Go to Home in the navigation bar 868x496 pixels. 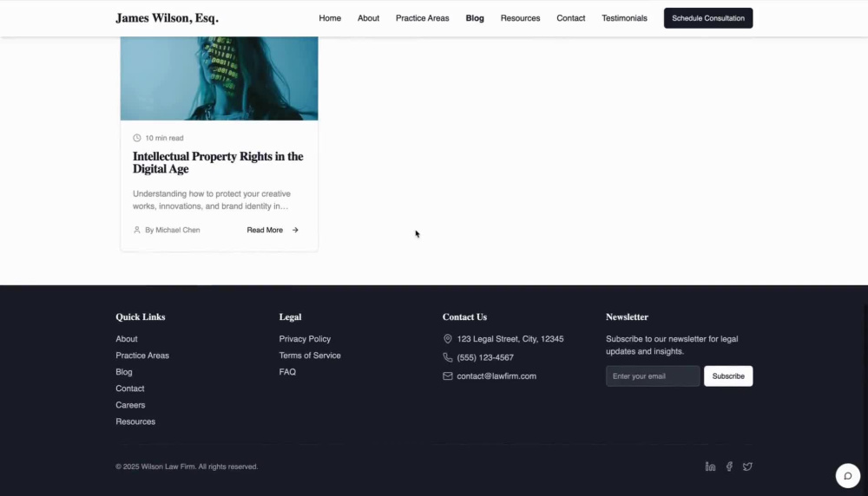click(330, 18)
